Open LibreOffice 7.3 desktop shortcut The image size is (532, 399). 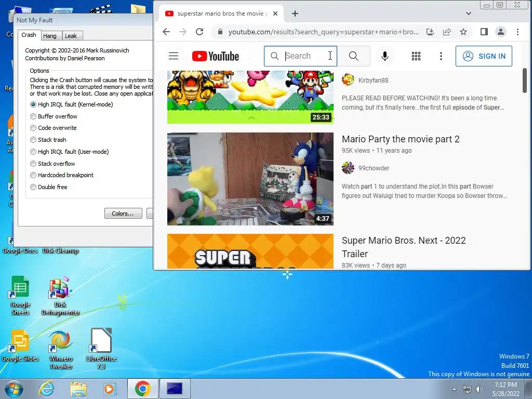(x=101, y=349)
